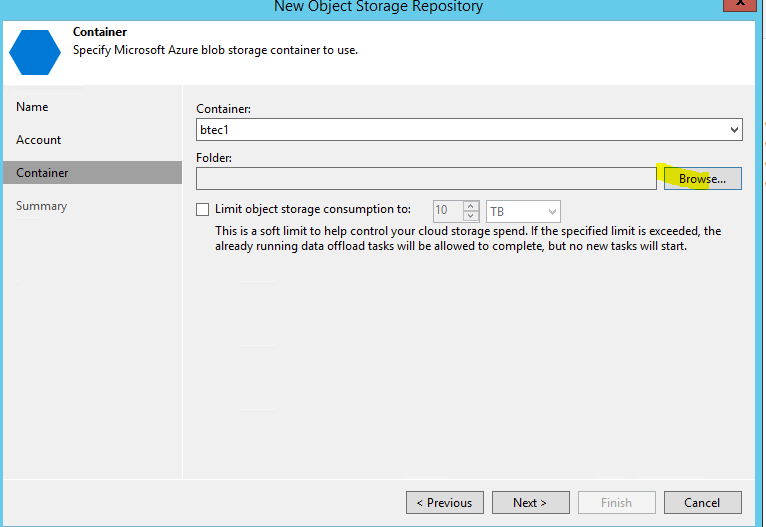Click the Browse... button
This screenshot has height=527, width=766.
click(702, 179)
